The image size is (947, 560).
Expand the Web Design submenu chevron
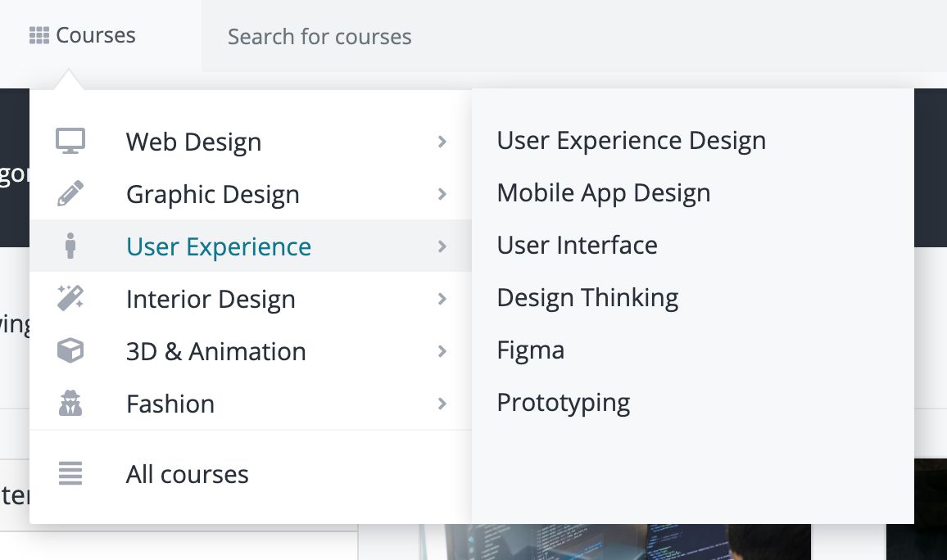442,142
